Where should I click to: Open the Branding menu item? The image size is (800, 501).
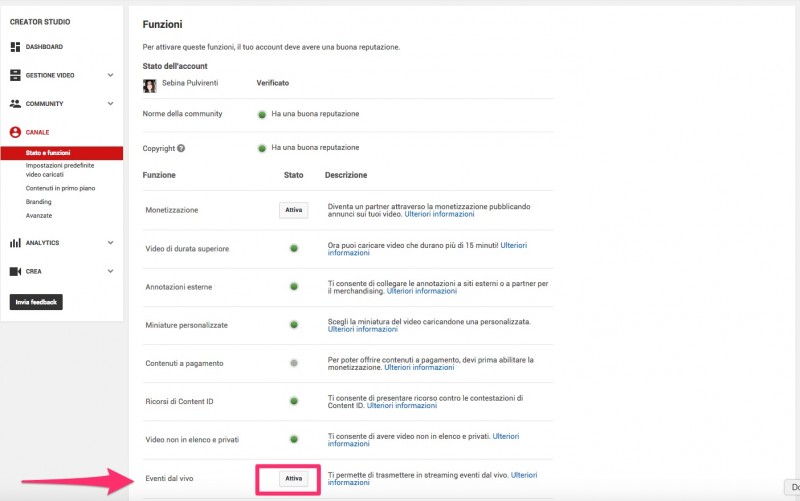39,201
